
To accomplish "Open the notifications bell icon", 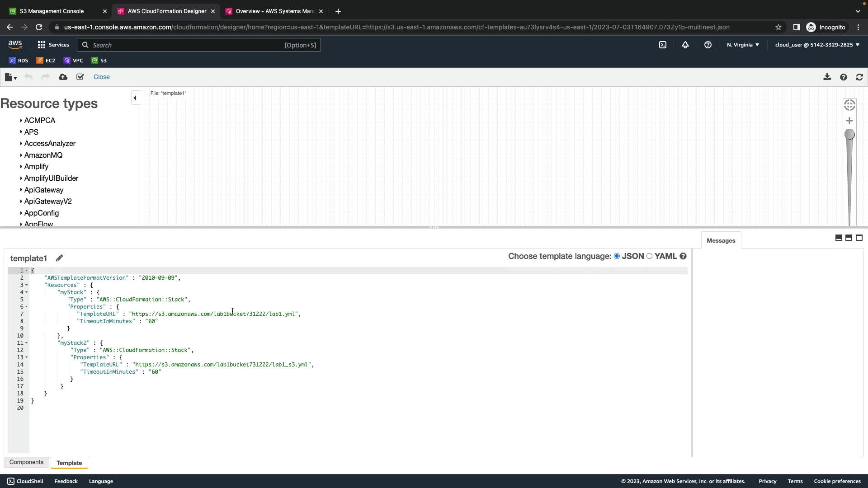I will point(685,45).
